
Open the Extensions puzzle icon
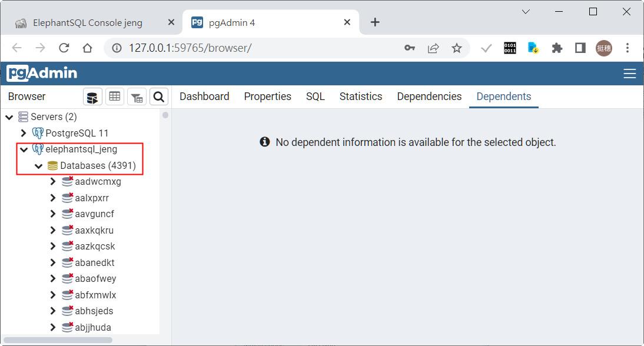pos(557,48)
